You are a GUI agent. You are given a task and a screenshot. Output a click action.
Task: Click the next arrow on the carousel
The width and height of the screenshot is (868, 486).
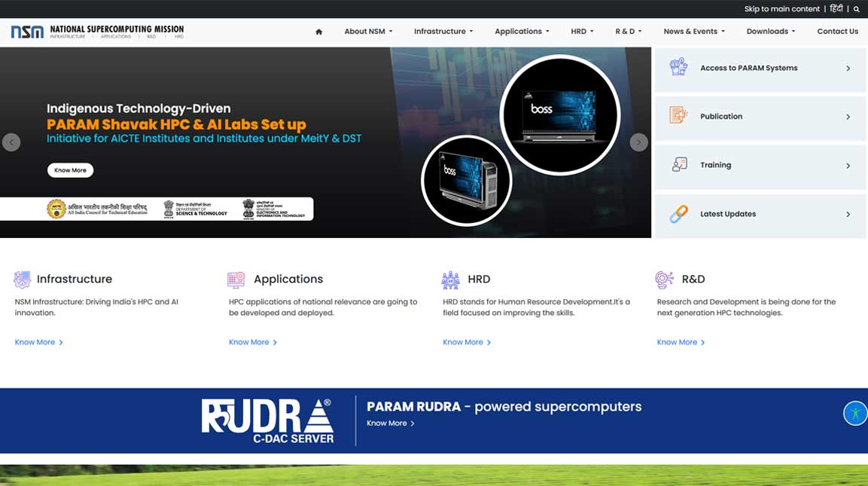click(x=638, y=142)
